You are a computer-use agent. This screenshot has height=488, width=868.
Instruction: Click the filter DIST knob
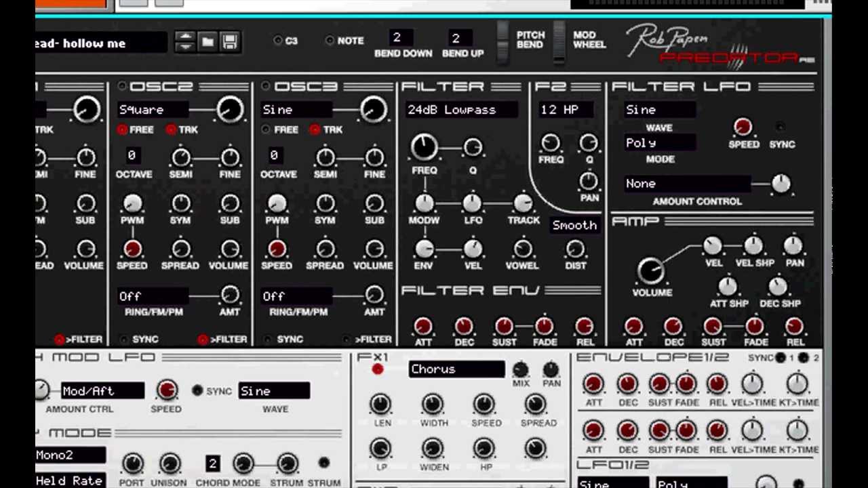pos(575,249)
